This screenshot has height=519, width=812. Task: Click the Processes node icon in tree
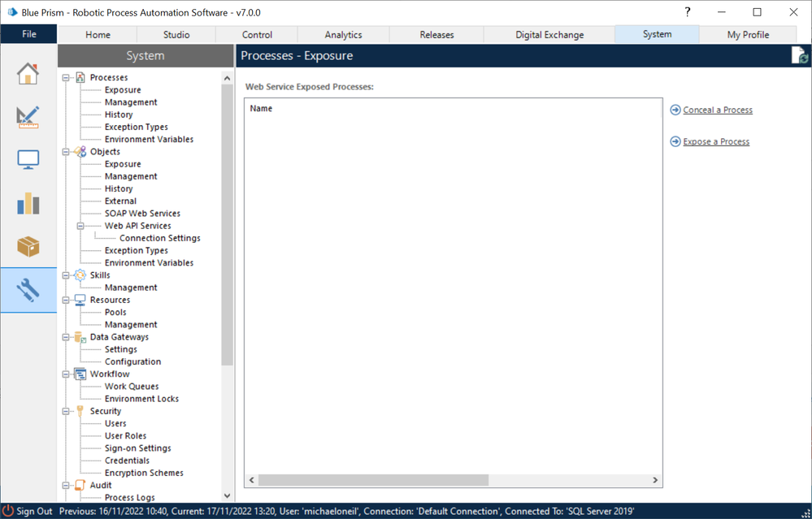point(80,78)
